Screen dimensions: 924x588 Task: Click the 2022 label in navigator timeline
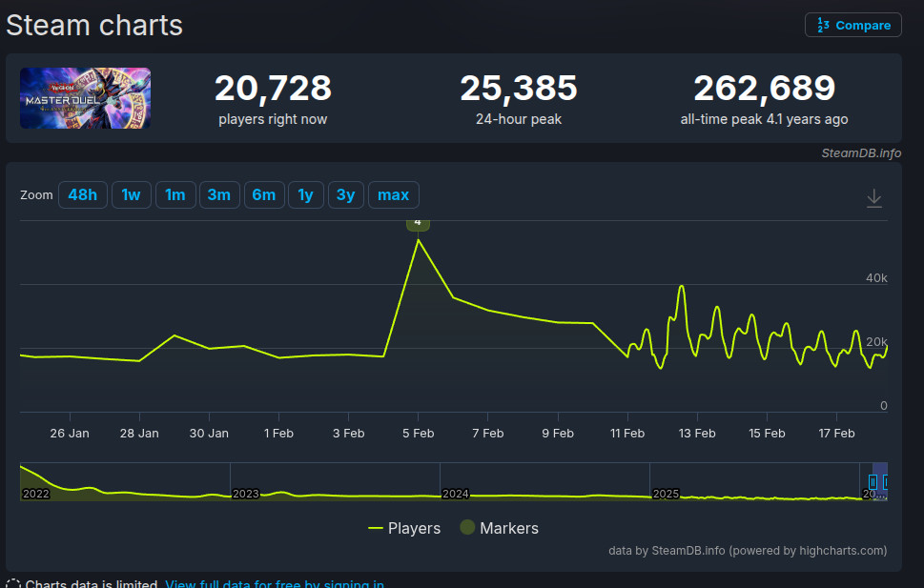click(x=36, y=494)
